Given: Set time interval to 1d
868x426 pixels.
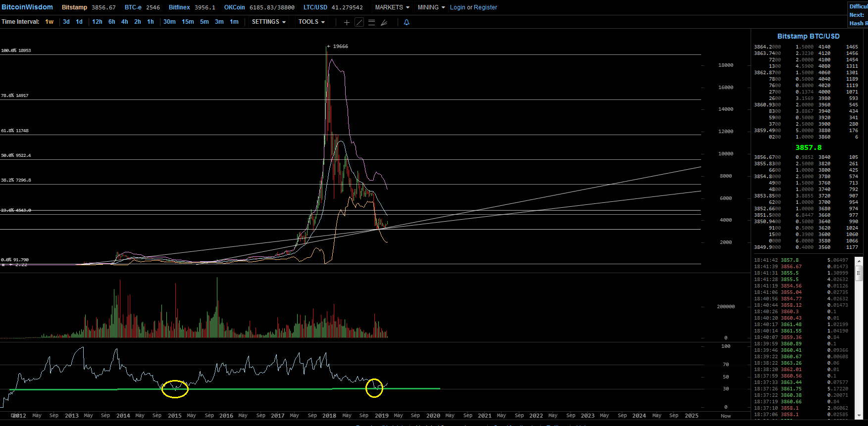Looking at the screenshot, I should tap(79, 22).
